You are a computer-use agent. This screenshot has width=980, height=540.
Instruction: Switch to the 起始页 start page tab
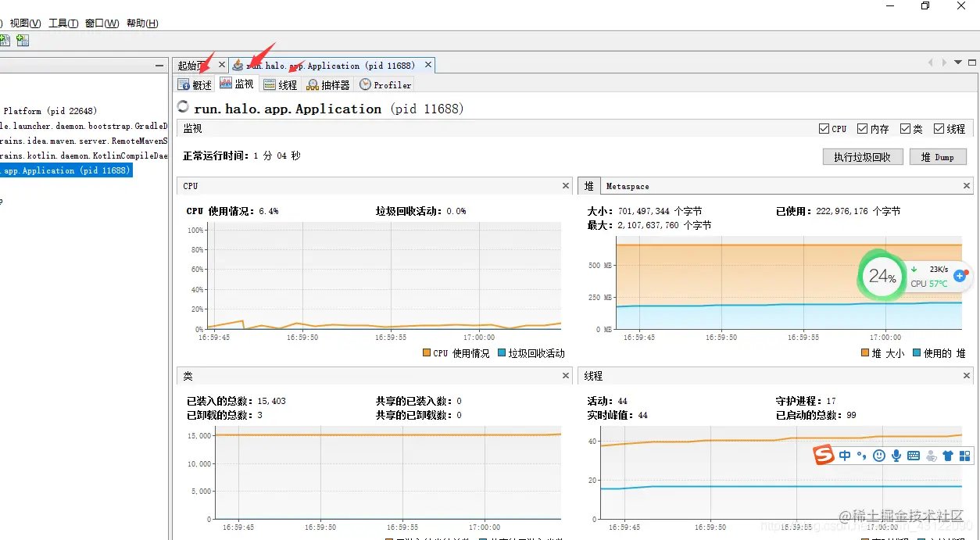(192, 66)
